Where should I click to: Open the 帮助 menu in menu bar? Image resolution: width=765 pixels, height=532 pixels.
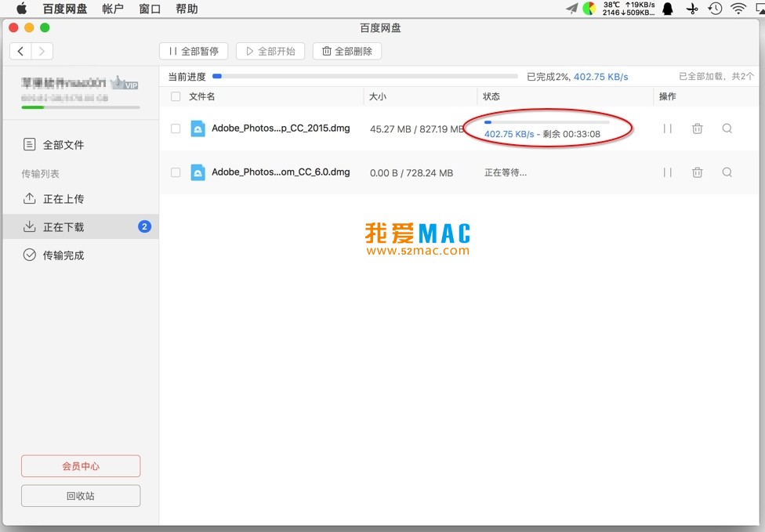(187, 9)
